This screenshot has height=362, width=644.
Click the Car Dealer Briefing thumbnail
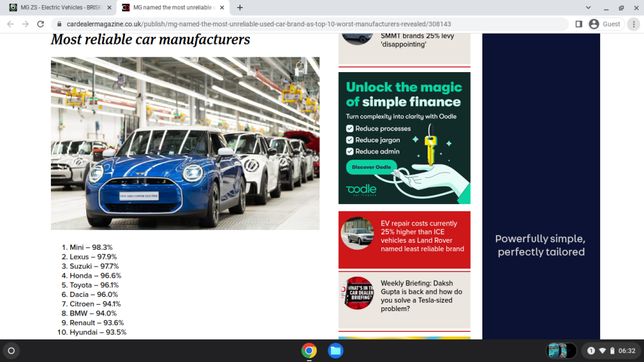click(x=357, y=293)
